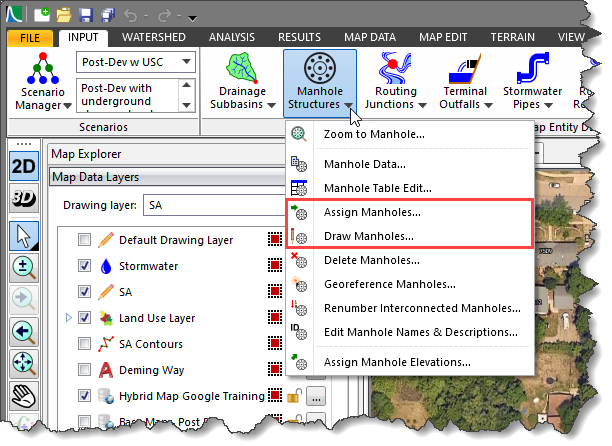
Task: Click Manhole Structures ribbon button
Action: [x=320, y=83]
